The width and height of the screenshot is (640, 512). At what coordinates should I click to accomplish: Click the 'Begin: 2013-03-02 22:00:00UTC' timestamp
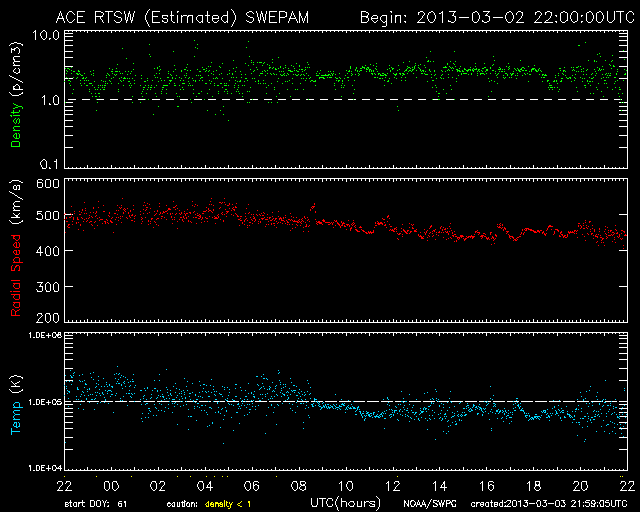[497, 18]
